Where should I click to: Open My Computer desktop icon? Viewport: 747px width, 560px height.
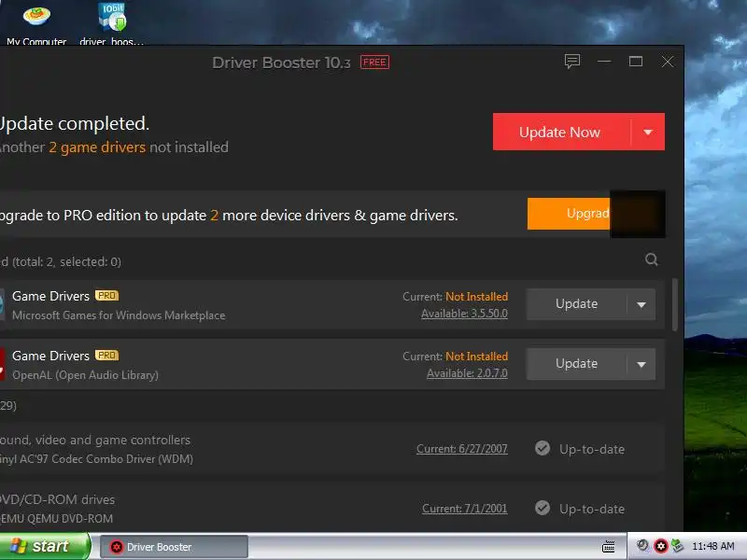pyautogui.click(x=36, y=25)
